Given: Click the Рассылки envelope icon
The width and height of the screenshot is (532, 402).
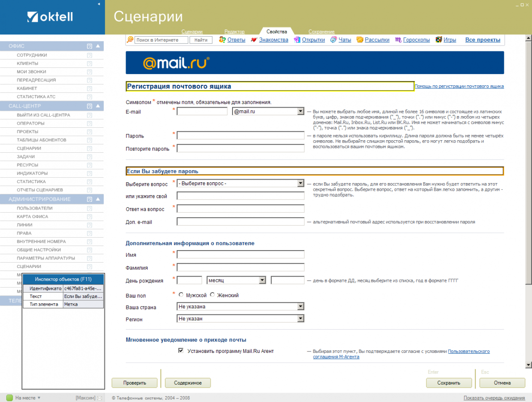Looking at the screenshot, I should (360, 40).
